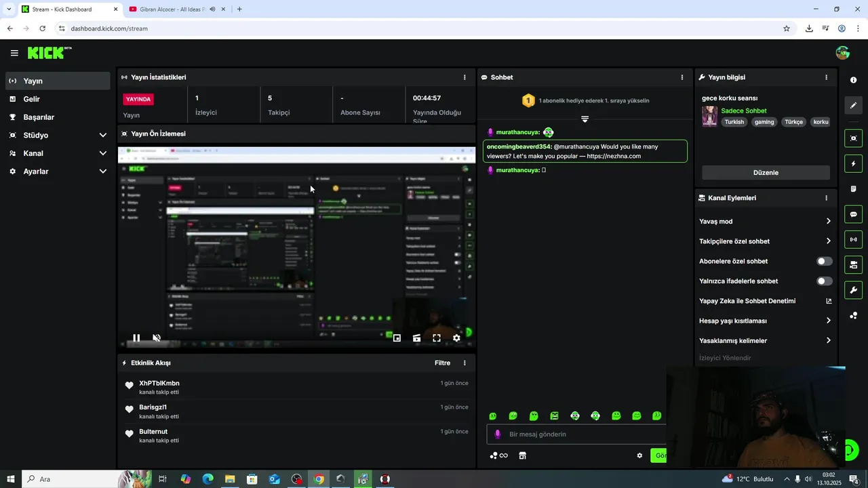The image size is (868, 488).
Task: Expand the Stüdyo sidebar section
Action: (x=58, y=135)
